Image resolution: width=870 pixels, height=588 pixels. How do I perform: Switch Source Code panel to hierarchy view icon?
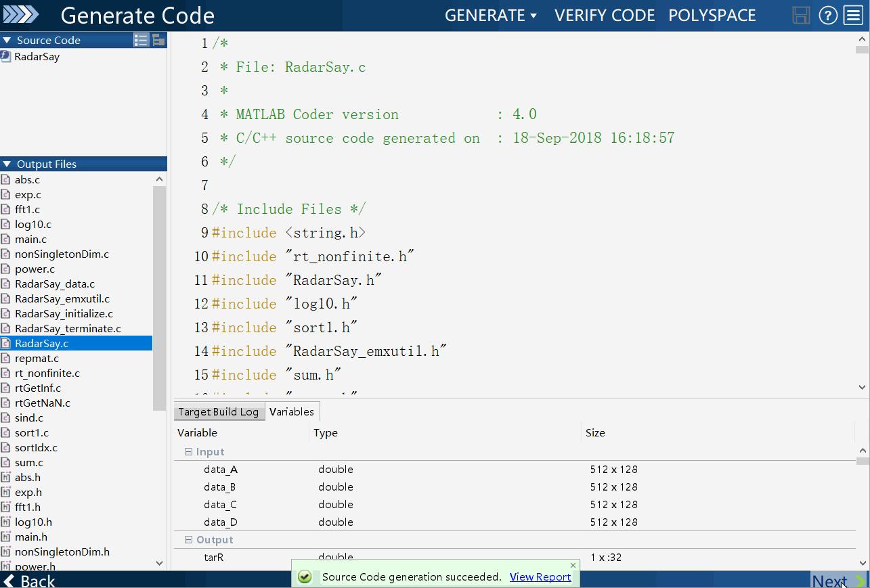[x=157, y=39]
